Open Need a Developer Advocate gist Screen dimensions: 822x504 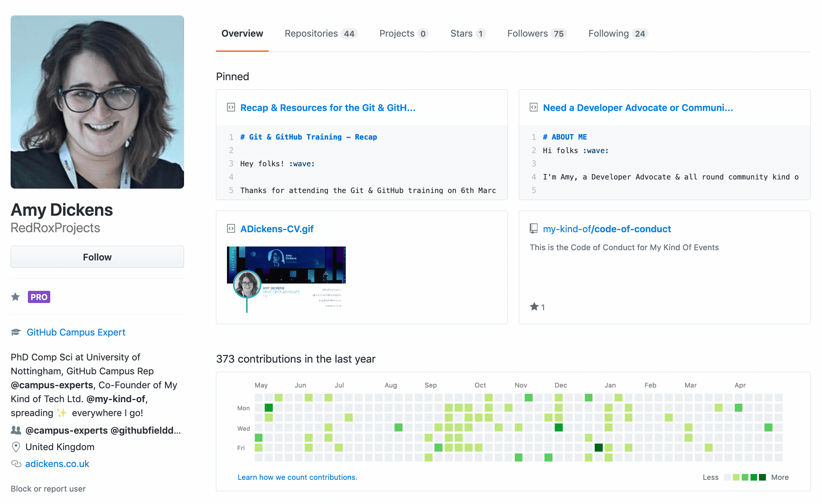pyautogui.click(x=638, y=108)
